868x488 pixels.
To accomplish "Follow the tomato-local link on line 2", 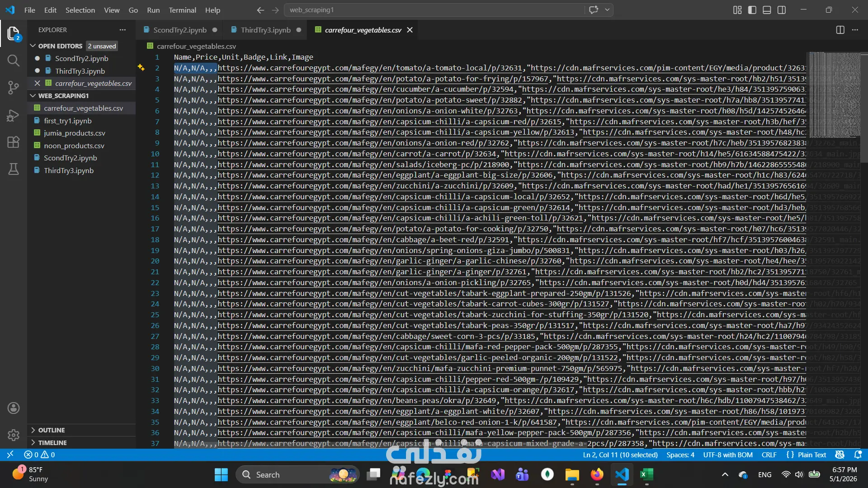I will pos(370,68).
